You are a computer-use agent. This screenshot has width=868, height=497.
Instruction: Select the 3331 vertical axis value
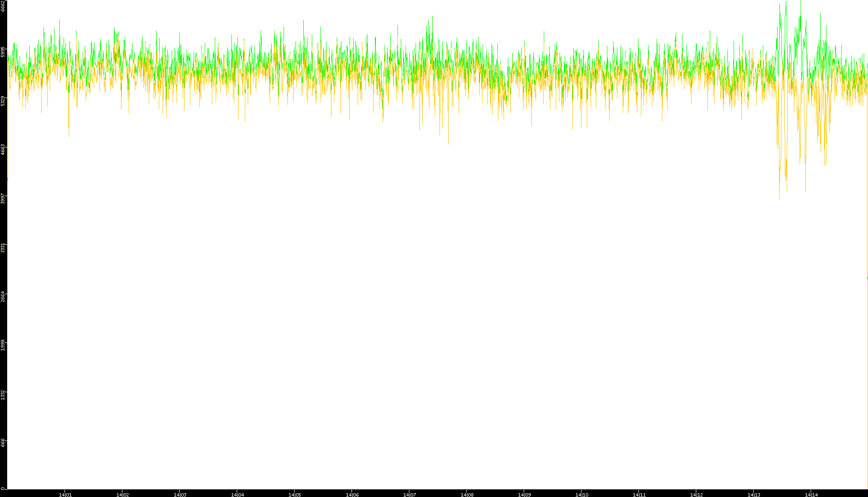click(x=3, y=247)
